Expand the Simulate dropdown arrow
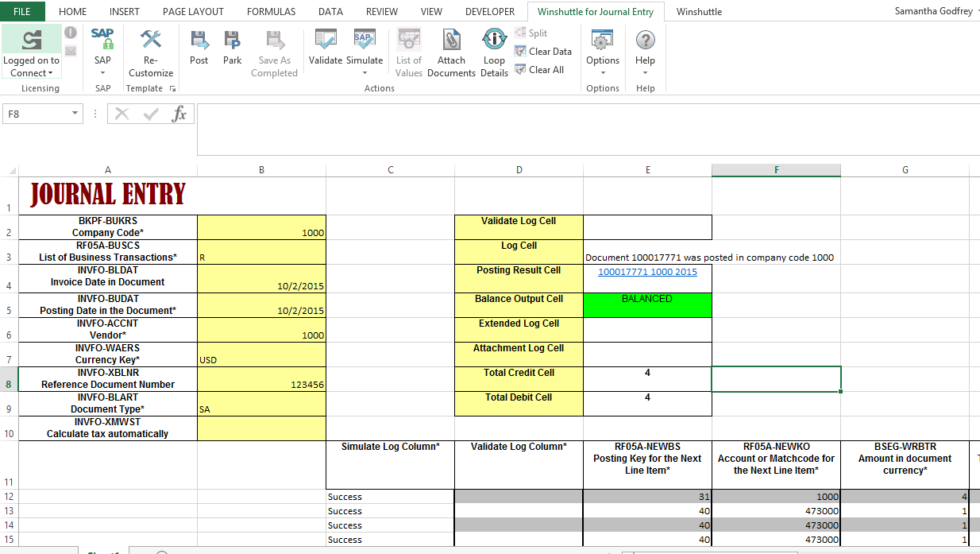This screenshot has height=554, width=980. (x=365, y=73)
